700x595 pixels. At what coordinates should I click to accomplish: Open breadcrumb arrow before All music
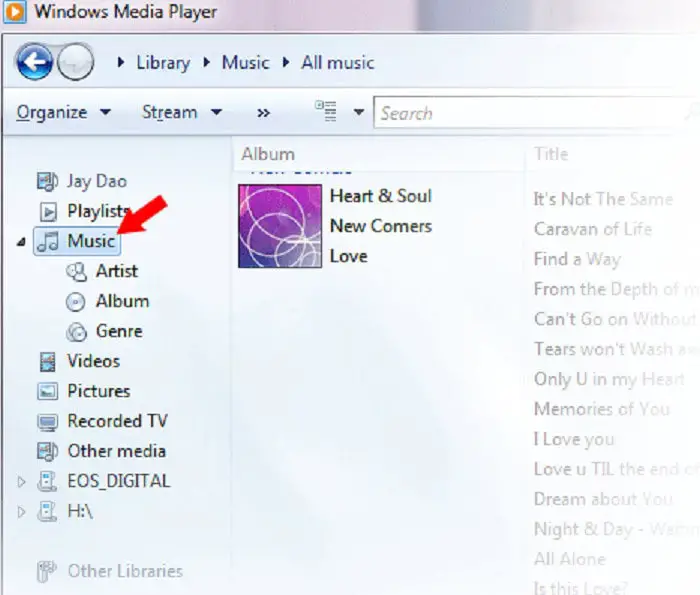tap(286, 62)
